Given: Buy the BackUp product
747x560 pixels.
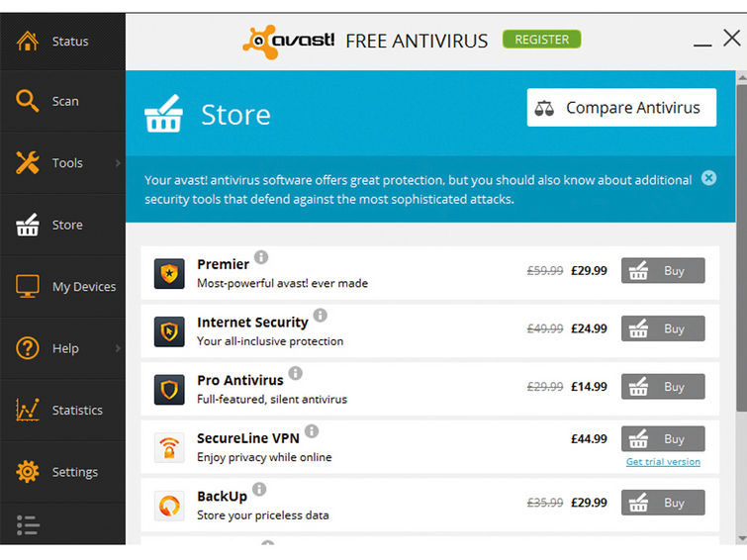Looking at the screenshot, I should (x=663, y=503).
